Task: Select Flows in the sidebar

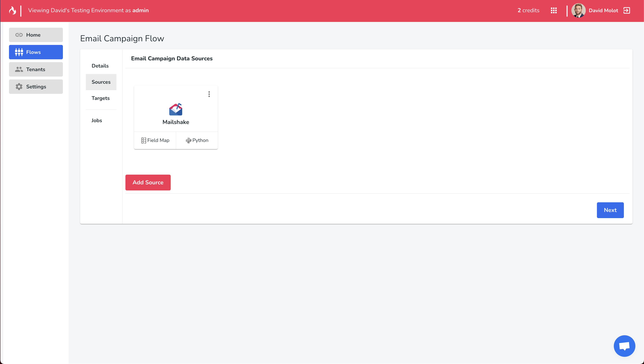Action: click(x=36, y=52)
